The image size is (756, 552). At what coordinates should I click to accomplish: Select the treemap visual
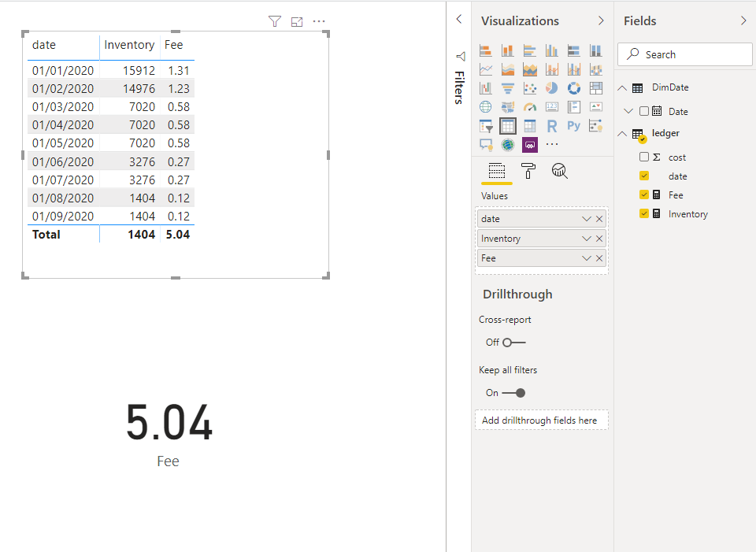[x=596, y=88]
